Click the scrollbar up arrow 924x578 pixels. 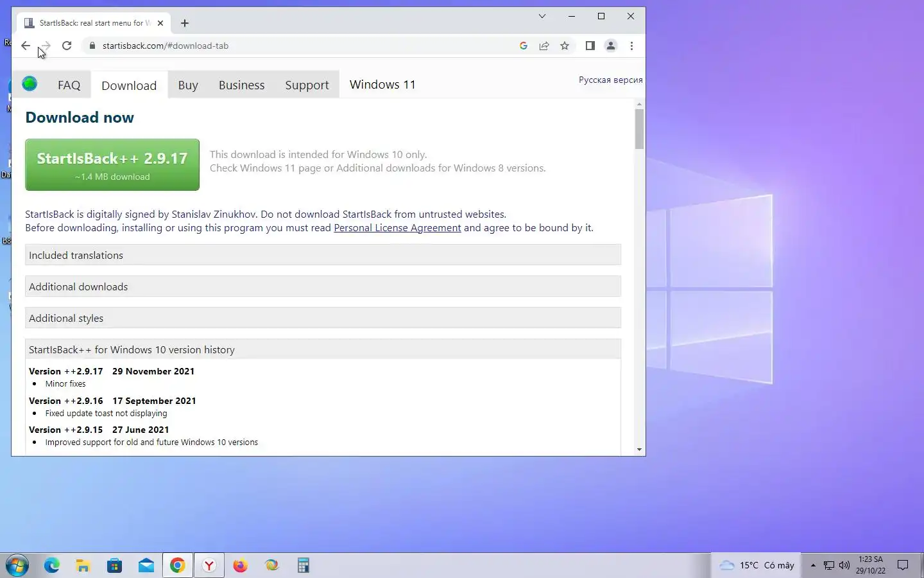[639, 104]
